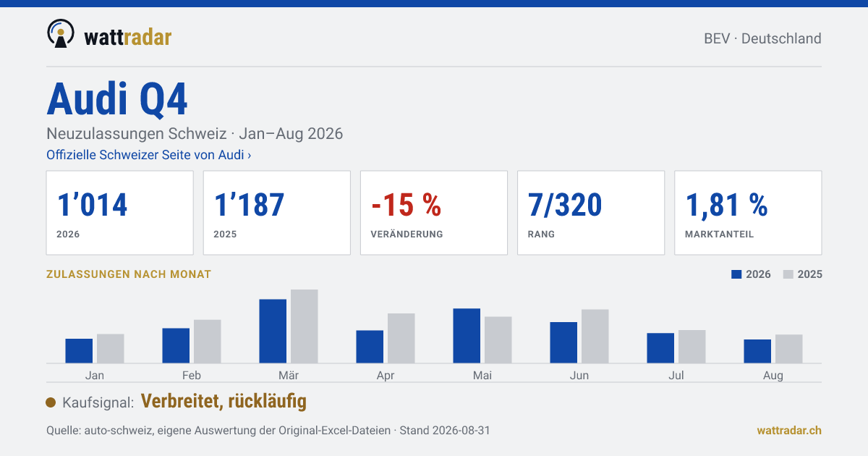Click the blue Mär 2026 bar

click(273, 331)
